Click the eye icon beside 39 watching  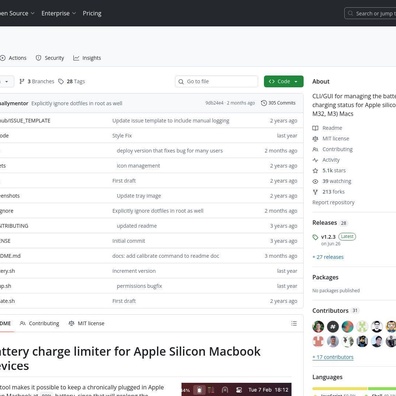315,181
